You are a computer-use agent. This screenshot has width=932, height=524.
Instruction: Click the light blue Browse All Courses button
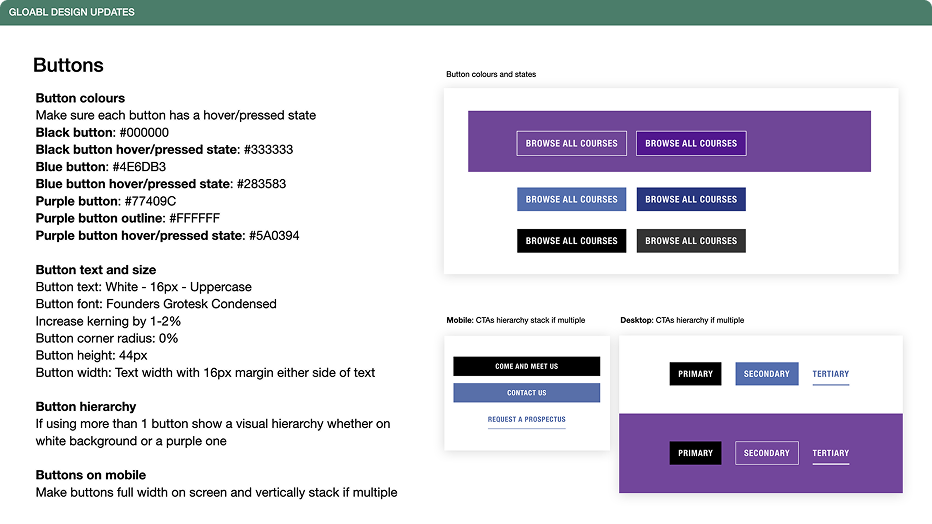point(571,199)
